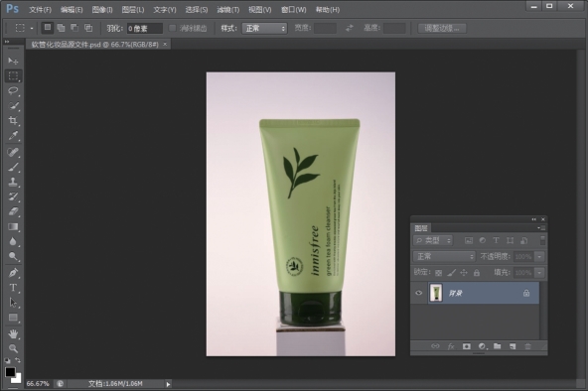This screenshot has height=391, width=588.
Task: Choose Subtract from selection mode
Action: point(74,28)
